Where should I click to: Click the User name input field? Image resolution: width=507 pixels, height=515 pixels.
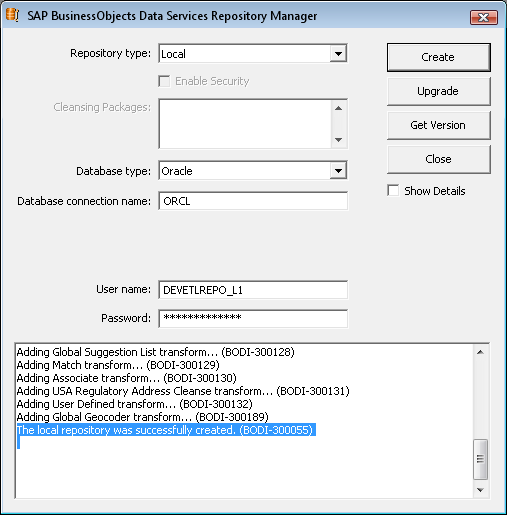pyautogui.click(x=253, y=290)
